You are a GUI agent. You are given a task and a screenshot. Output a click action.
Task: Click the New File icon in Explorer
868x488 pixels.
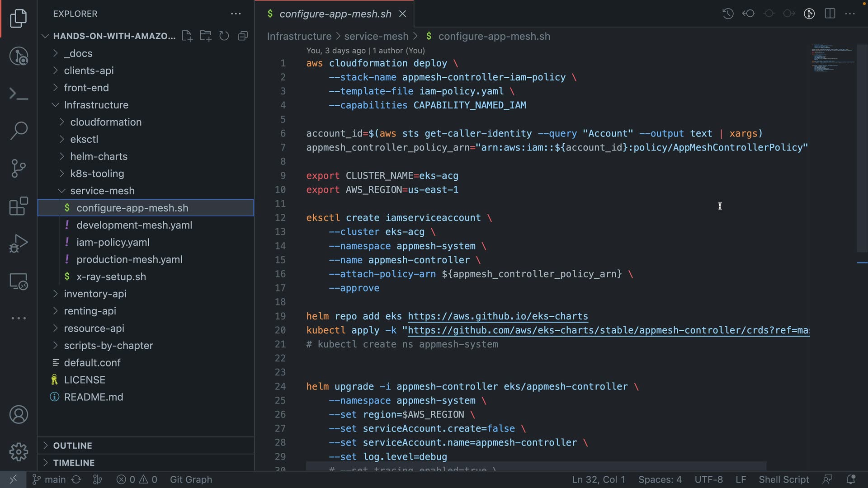coord(187,36)
